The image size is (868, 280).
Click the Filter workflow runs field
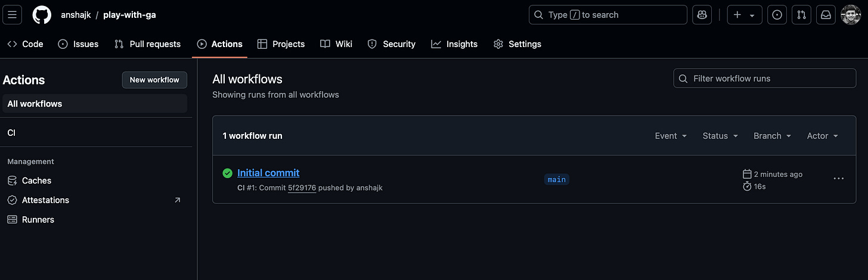[765, 79]
